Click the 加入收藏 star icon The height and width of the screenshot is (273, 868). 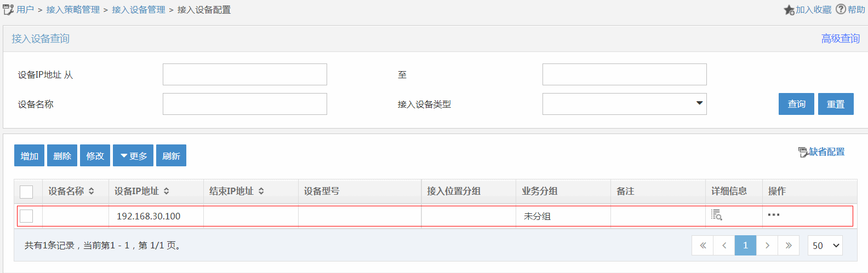click(x=789, y=10)
